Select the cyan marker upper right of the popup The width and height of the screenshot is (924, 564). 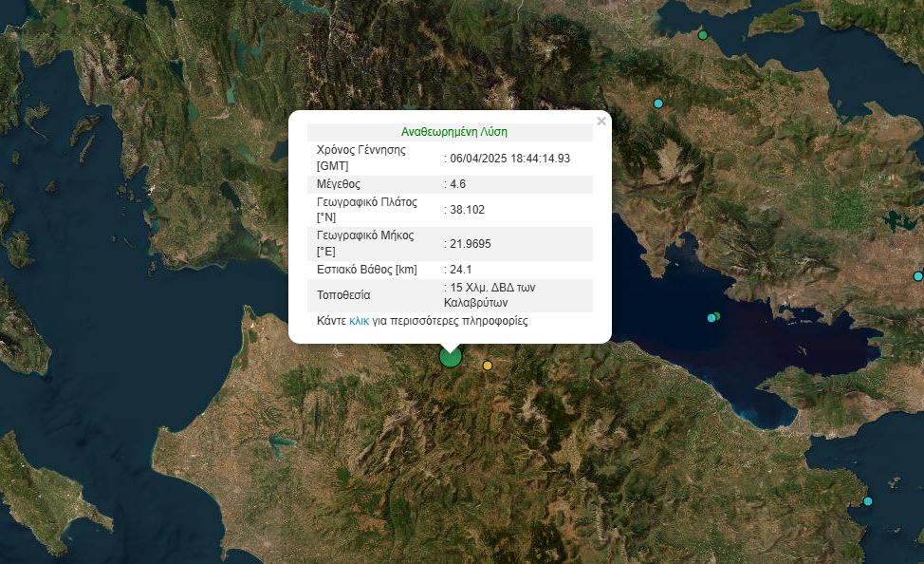(x=658, y=103)
